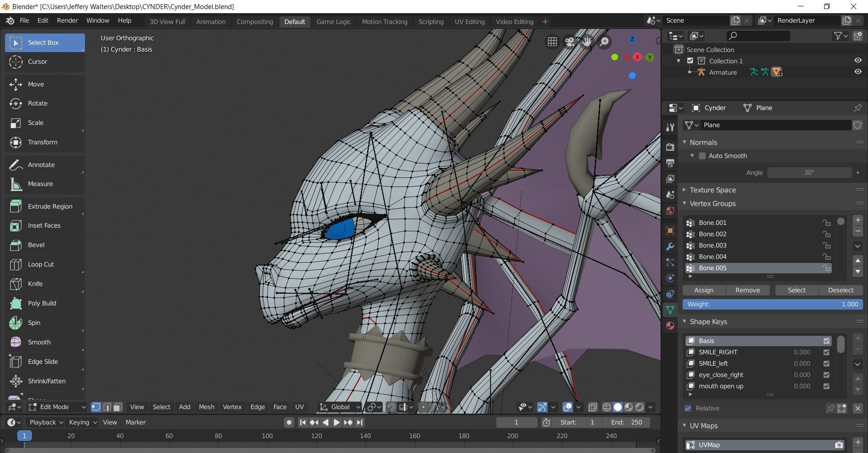Viewport: 868px width, 453px height.
Task: Select the Shrink/Fatten tool
Action: pyautogui.click(x=45, y=381)
